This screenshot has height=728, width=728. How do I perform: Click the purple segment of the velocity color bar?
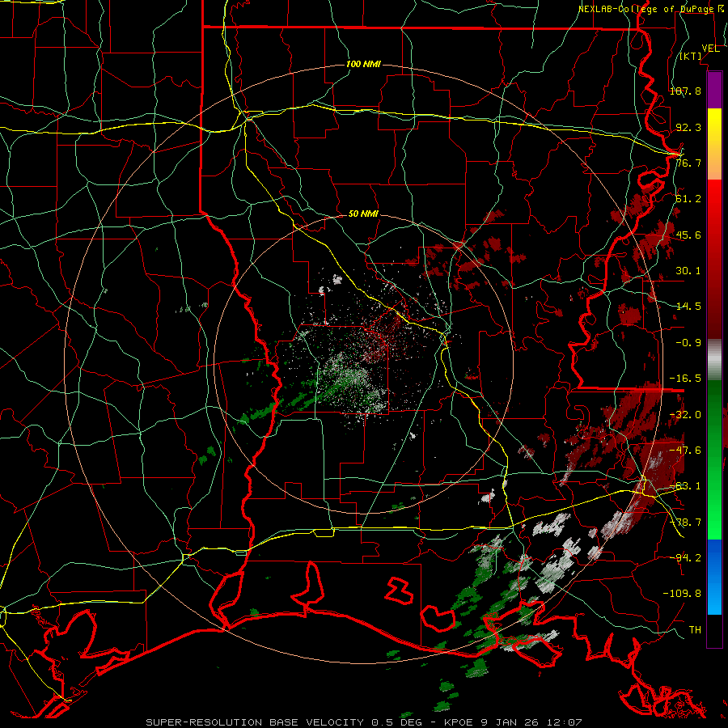(714, 90)
